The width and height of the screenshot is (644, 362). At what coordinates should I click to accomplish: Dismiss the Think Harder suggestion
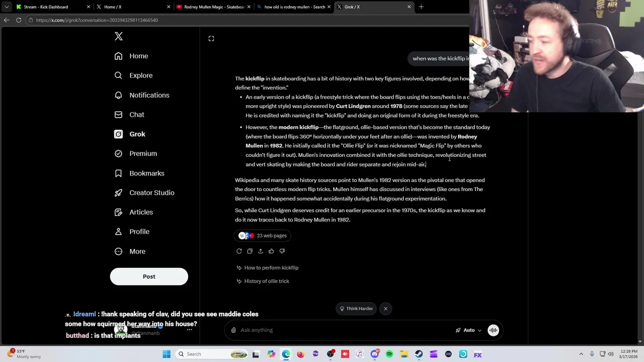point(385,309)
